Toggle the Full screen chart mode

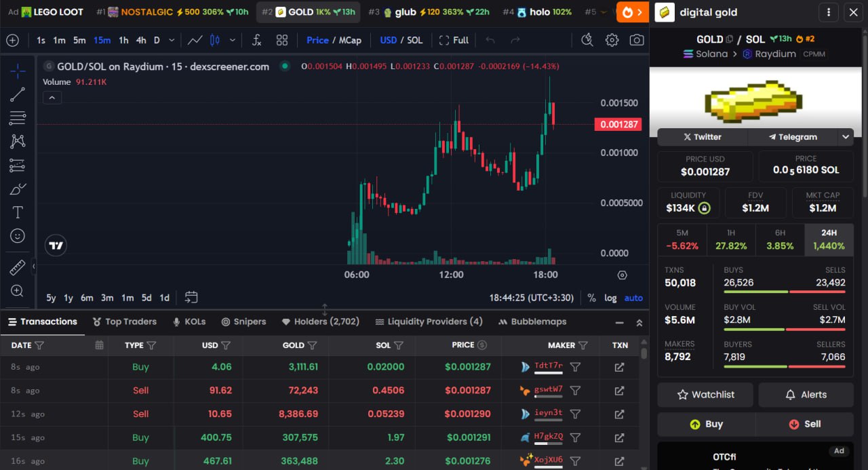point(454,40)
